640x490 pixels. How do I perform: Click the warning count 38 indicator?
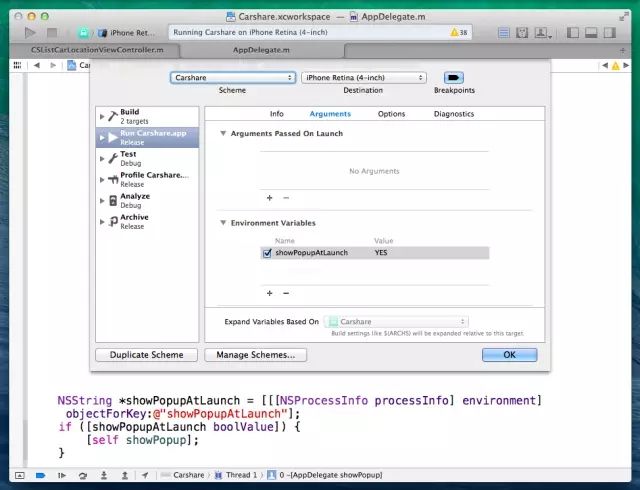click(x=459, y=32)
